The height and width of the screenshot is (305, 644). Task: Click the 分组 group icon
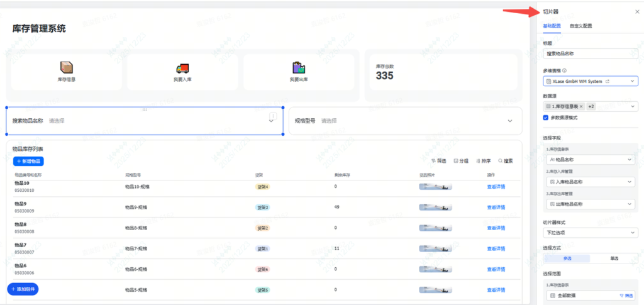[457, 161]
